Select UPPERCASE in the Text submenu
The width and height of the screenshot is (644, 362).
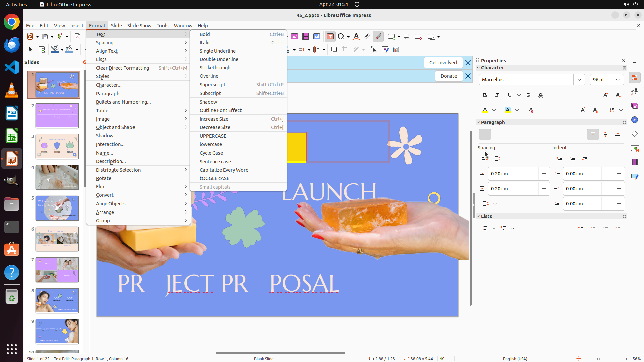213,136
